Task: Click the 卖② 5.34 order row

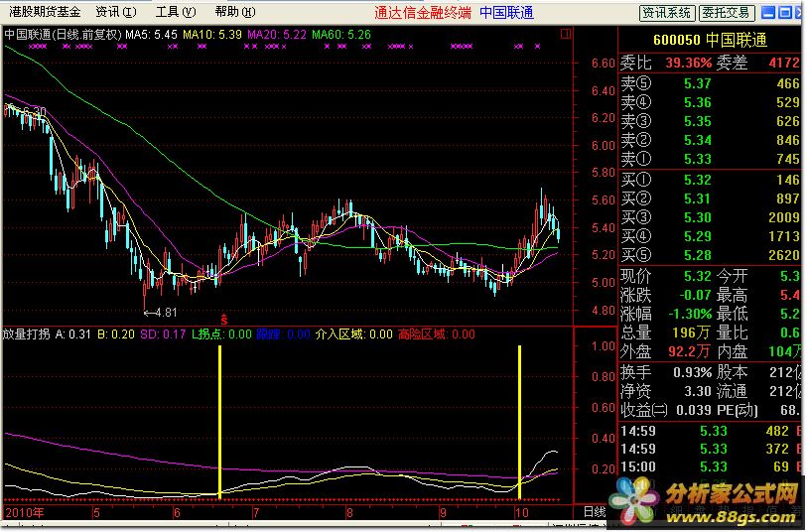Action: pos(709,140)
